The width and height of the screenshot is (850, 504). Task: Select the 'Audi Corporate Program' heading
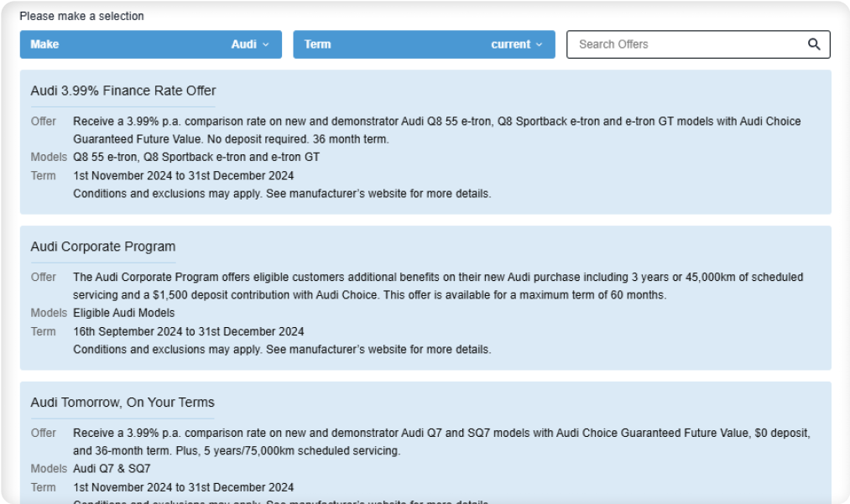click(103, 247)
